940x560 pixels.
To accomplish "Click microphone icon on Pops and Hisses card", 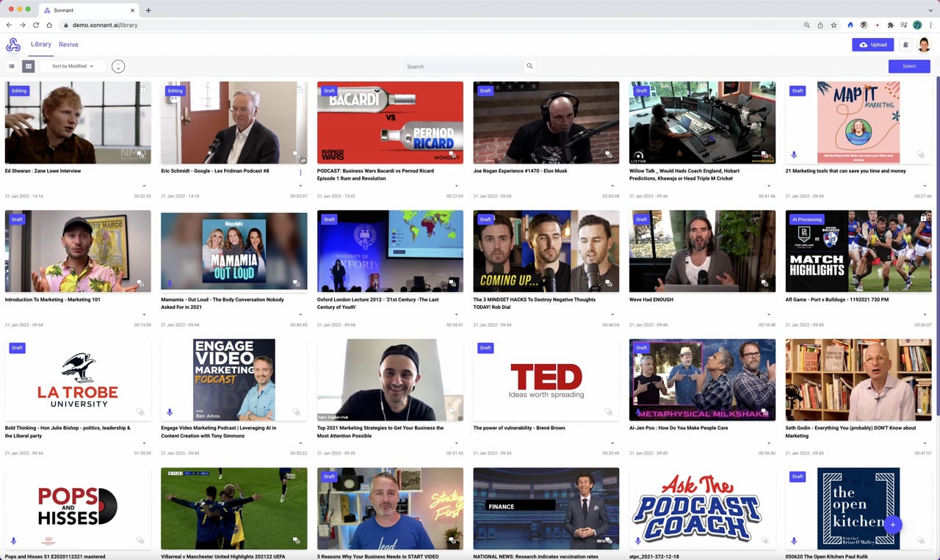I will pos(13,541).
